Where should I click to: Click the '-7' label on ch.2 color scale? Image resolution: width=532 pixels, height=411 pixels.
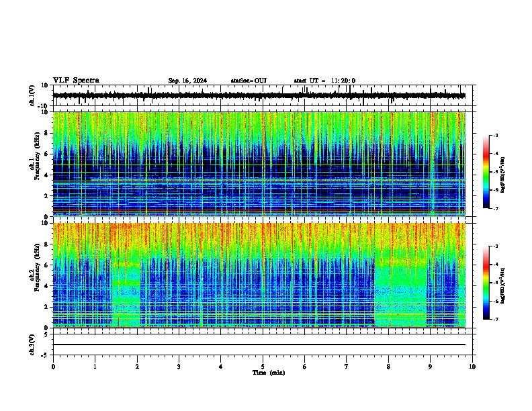click(495, 319)
